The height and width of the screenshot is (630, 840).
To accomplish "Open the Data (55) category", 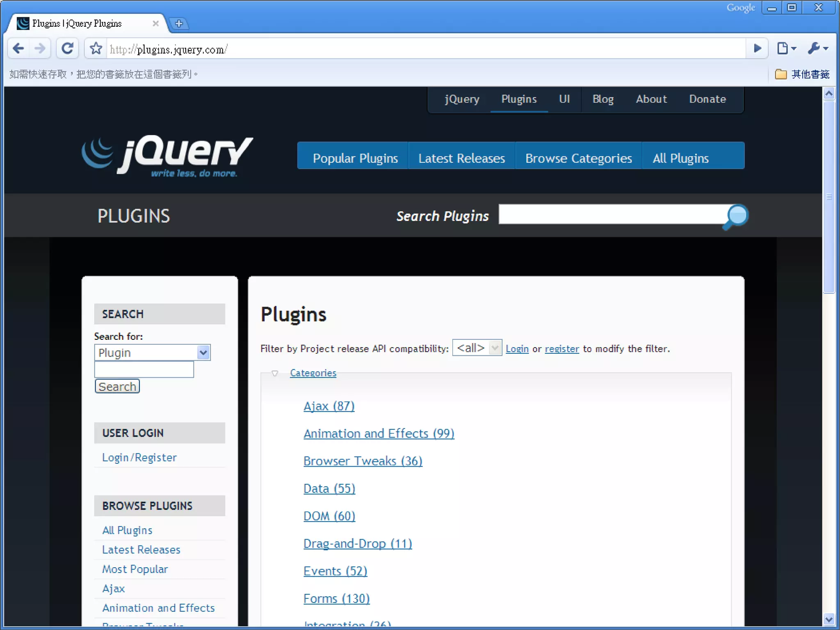I will click(x=329, y=488).
